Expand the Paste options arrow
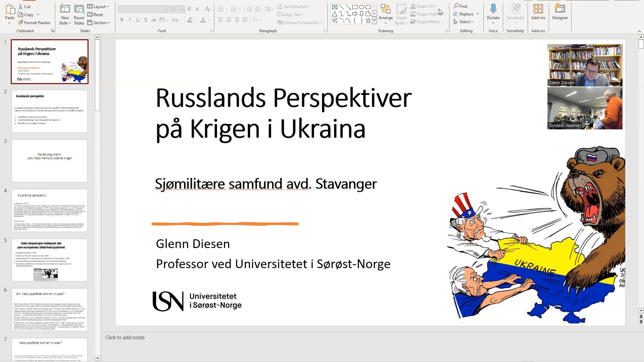Viewport: 644px width, 362px height. (x=10, y=23)
